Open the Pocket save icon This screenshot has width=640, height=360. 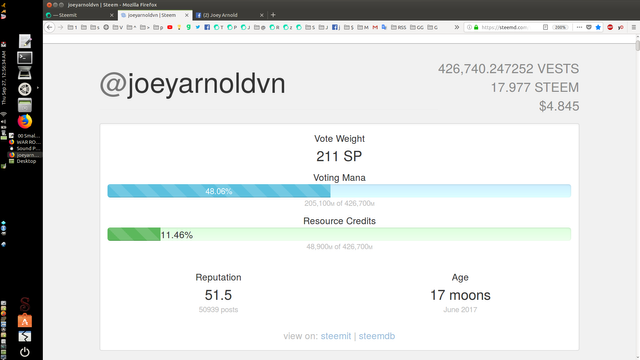coord(589,27)
